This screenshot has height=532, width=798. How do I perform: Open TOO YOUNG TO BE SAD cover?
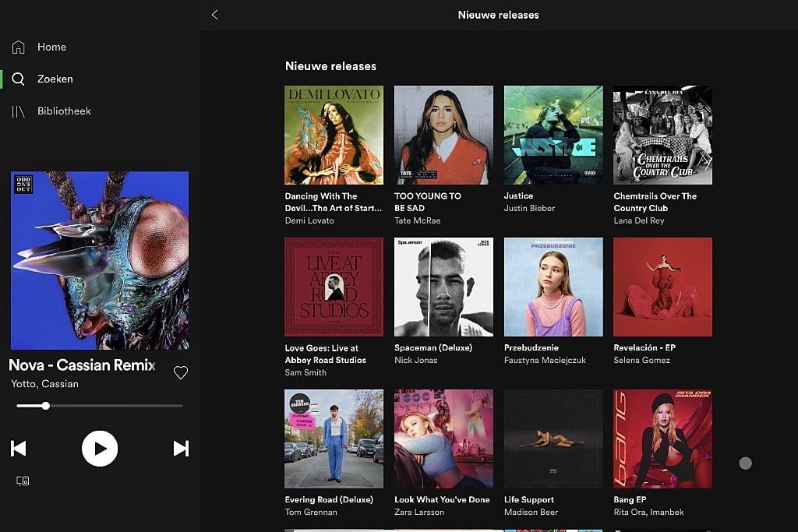click(x=443, y=135)
